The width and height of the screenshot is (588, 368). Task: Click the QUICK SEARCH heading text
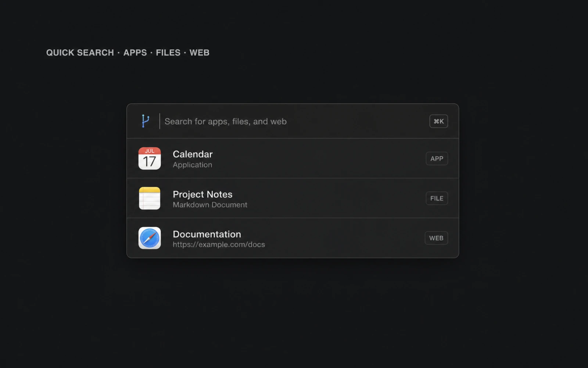(x=80, y=53)
